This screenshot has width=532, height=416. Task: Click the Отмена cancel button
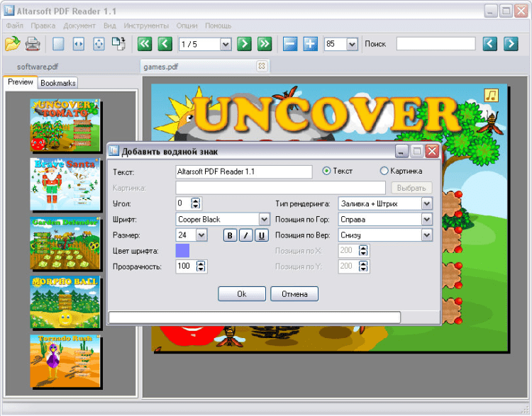pyautogui.click(x=294, y=293)
